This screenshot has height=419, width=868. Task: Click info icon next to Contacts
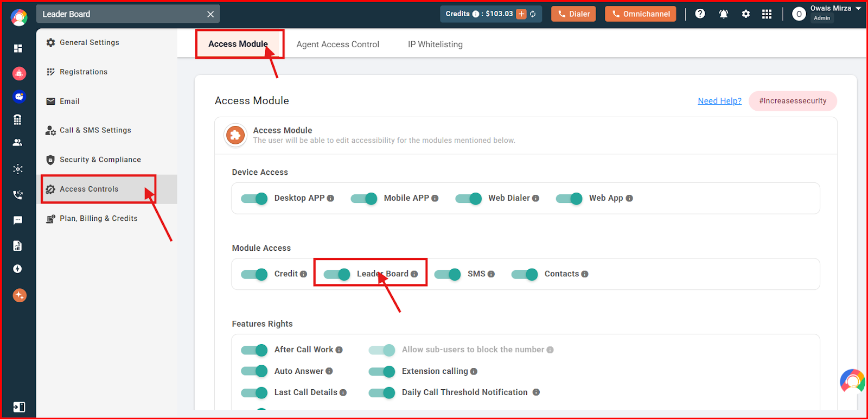(585, 274)
